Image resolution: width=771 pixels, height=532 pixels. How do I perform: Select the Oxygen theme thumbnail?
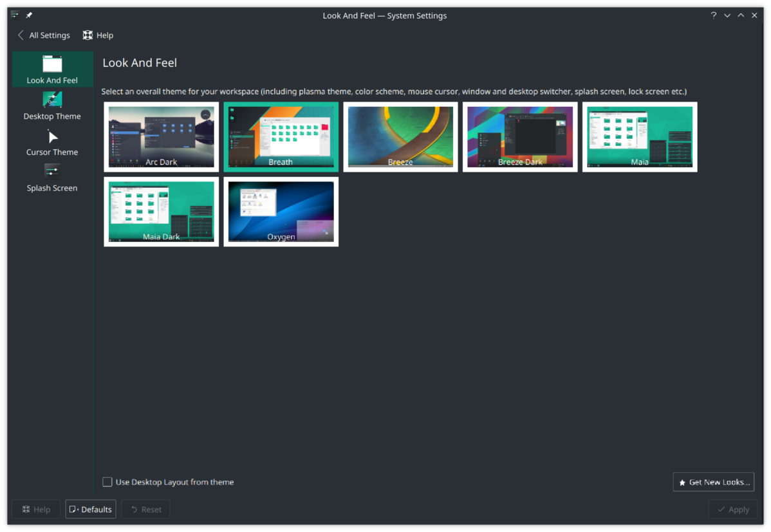[x=281, y=212]
